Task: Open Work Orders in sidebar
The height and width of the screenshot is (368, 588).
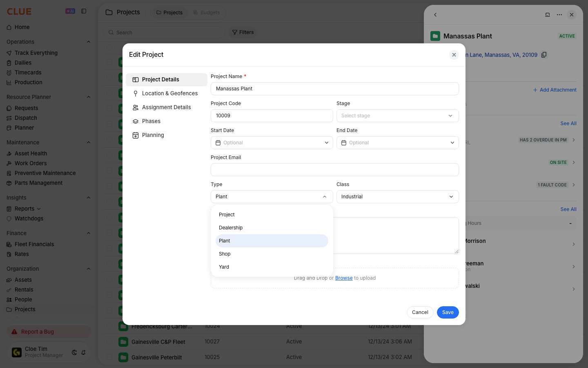Action: tap(31, 164)
